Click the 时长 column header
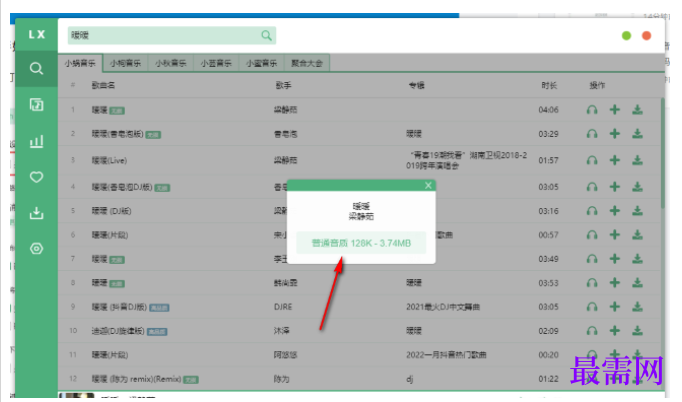682x402 pixels. point(549,85)
